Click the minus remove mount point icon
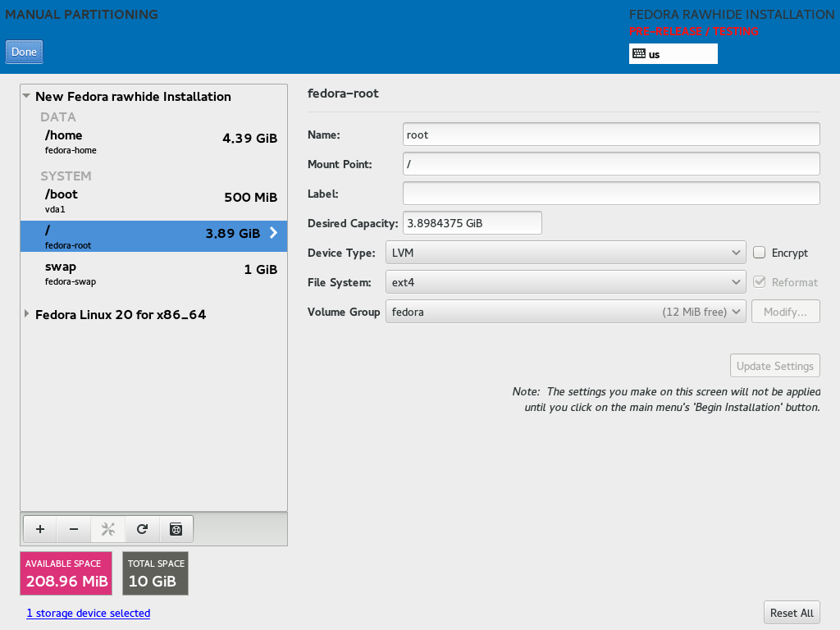Viewport: 840px width, 630px height. click(x=74, y=529)
